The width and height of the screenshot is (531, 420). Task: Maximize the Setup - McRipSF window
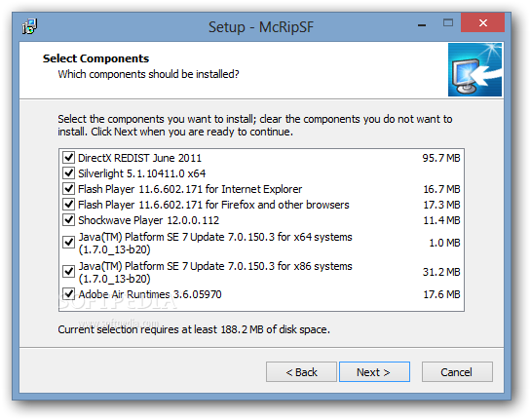(x=448, y=23)
